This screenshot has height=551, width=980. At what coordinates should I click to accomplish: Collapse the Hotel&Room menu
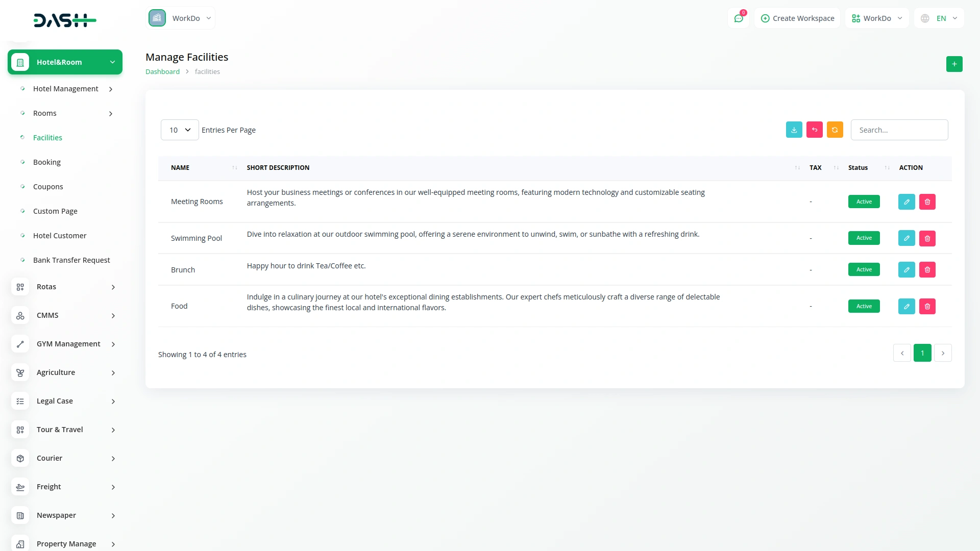pos(65,62)
